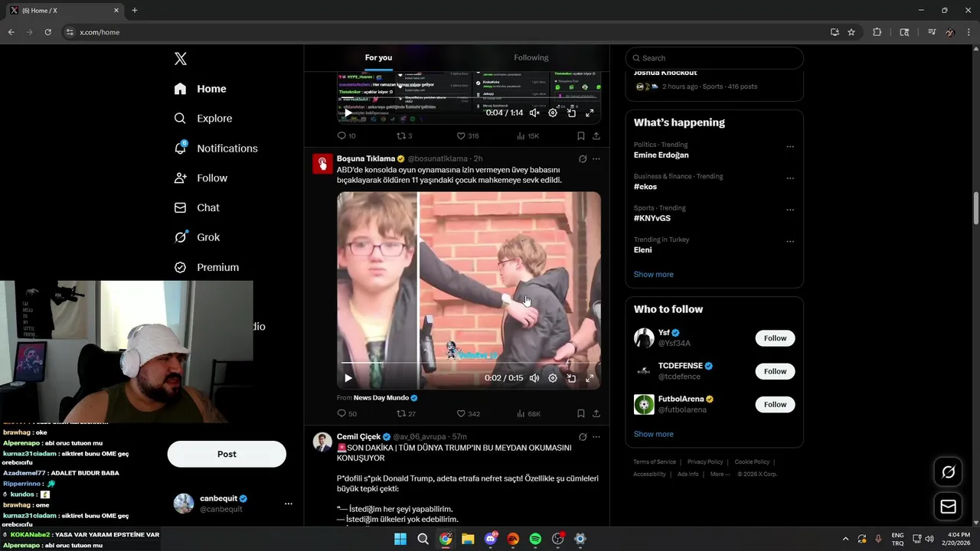The width and height of the screenshot is (980, 551).
Task: Click the Search input field
Action: pyautogui.click(x=714, y=58)
